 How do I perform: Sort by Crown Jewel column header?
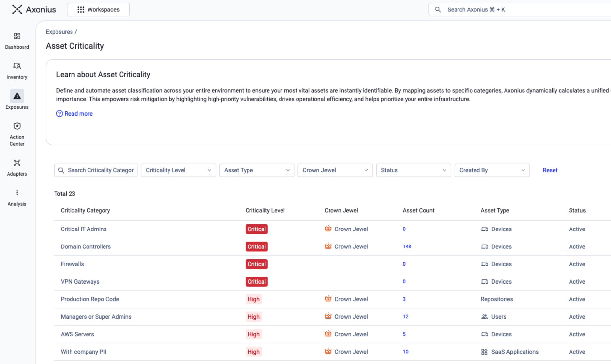tap(341, 210)
